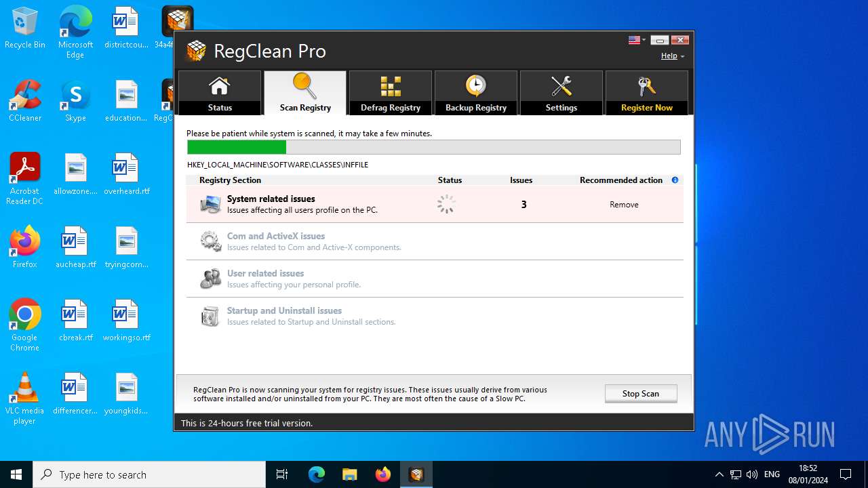This screenshot has height=488, width=868.
Task: Click the scanning spinner in Status column
Action: click(446, 204)
